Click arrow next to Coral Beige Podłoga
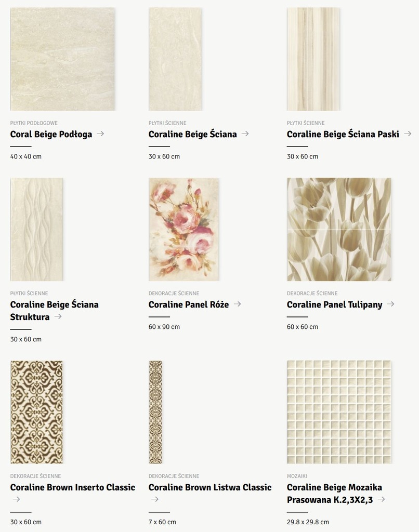Screen dimensions: 419x532 pyautogui.click(x=100, y=134)
